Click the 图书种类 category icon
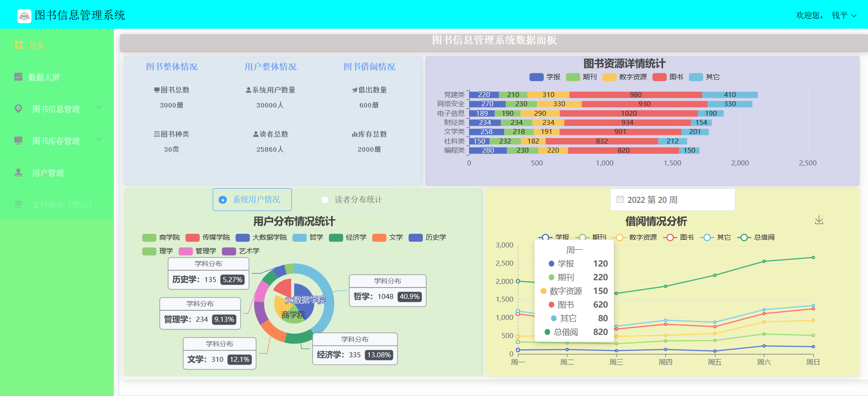868x396 pixels. point(157,134)
